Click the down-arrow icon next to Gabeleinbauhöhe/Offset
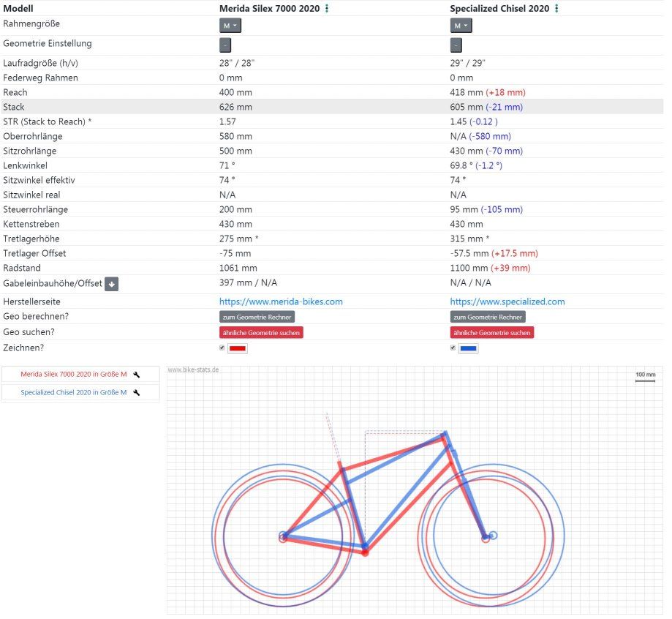The image size is (672, 619). click(x=111, y=284)
